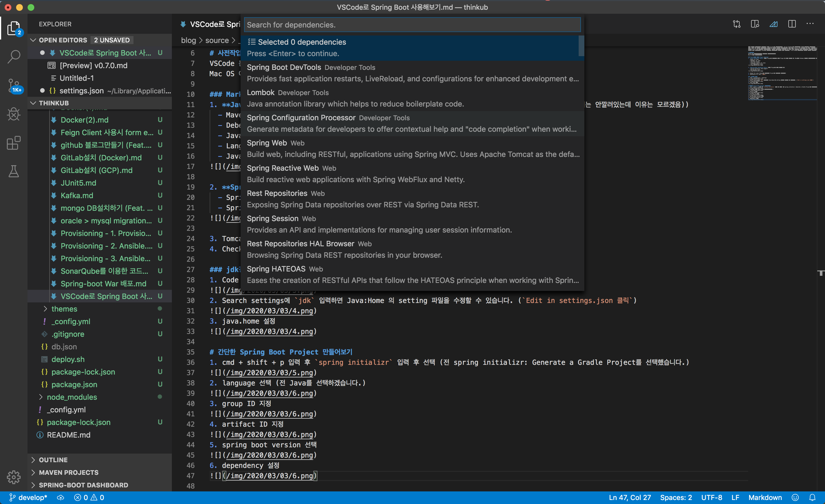Screen dimensions: 825x504
Task: Open Kafka.md file
Action: coord(100,195)
